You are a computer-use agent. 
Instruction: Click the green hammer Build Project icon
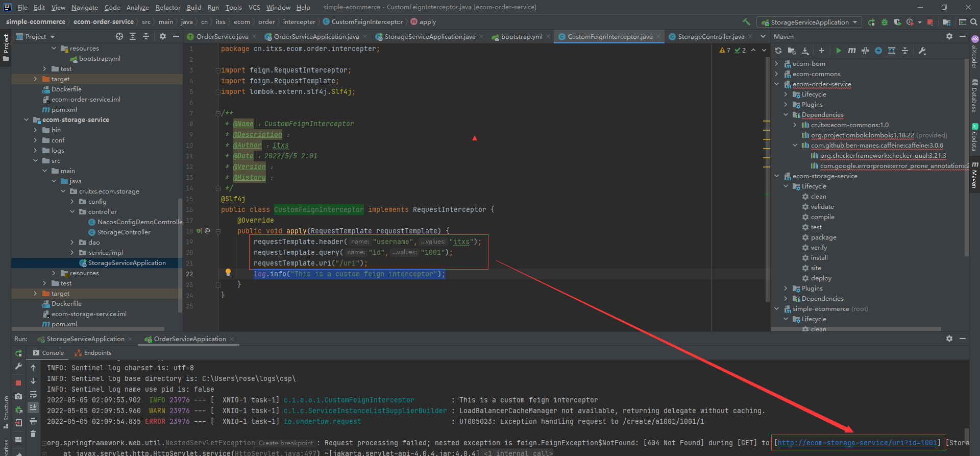(746, 22)
